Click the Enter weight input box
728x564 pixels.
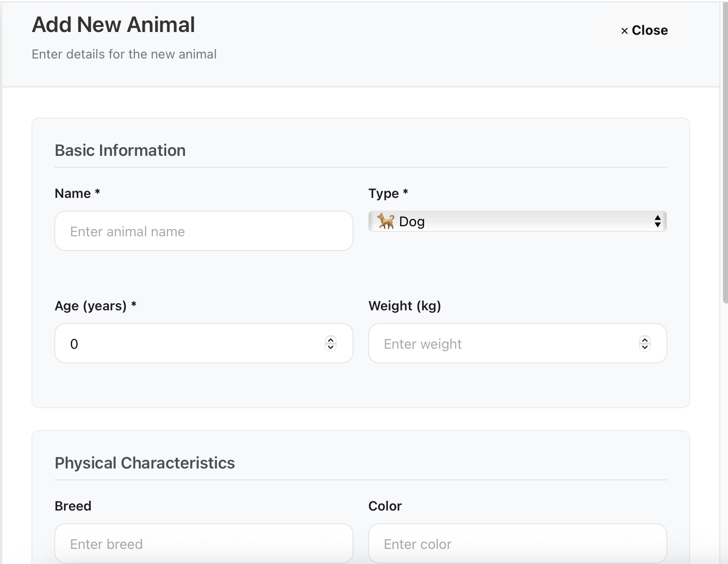click(502, 343)
